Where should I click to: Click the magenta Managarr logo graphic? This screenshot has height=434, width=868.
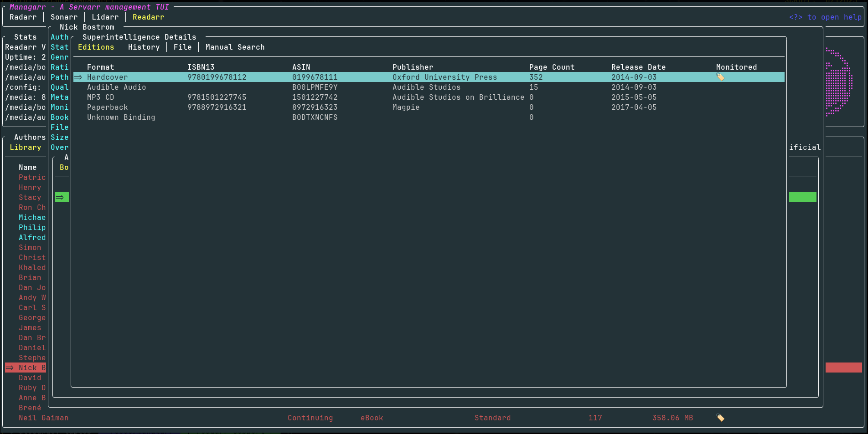coord(839,82)
